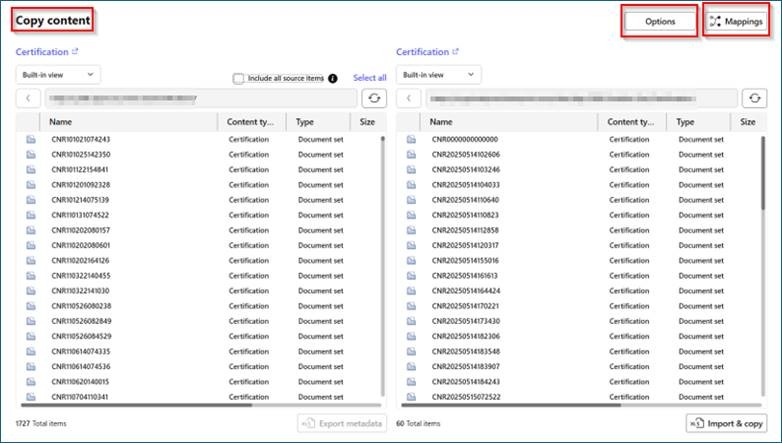Select destination item CNR20250514173430
782x443 pixels.
[466, 321]
